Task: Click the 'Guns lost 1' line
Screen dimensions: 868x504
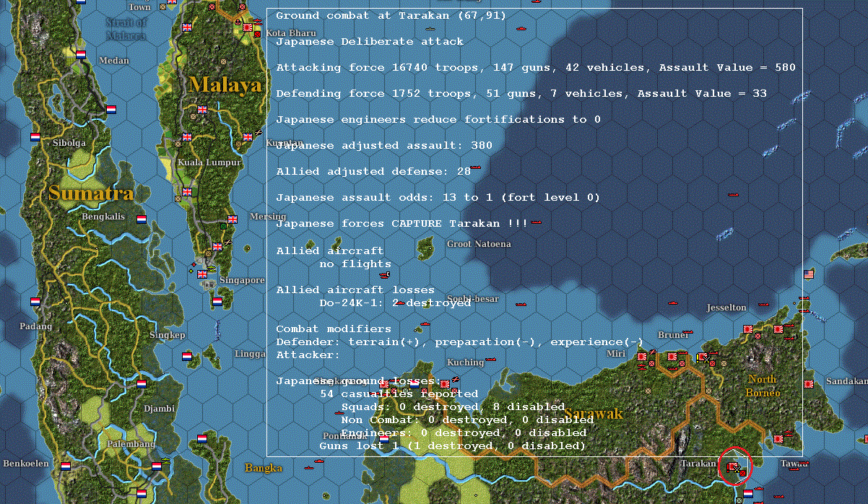Action: tap(453, 446)
